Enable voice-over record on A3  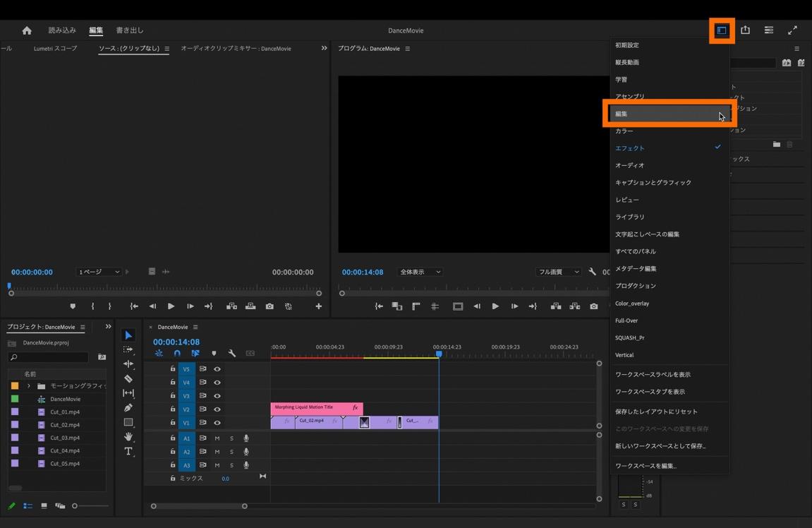(246, 465)
